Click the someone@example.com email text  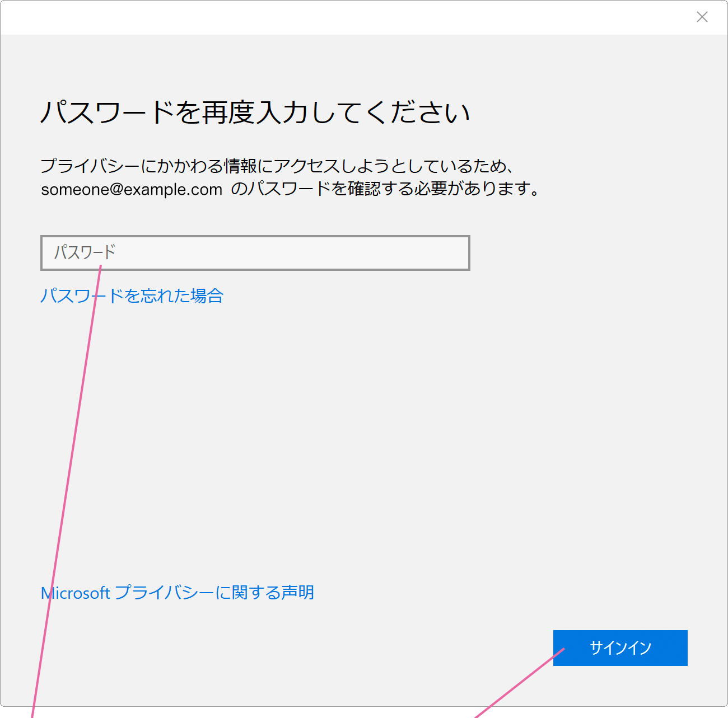(x=132, y=190)
